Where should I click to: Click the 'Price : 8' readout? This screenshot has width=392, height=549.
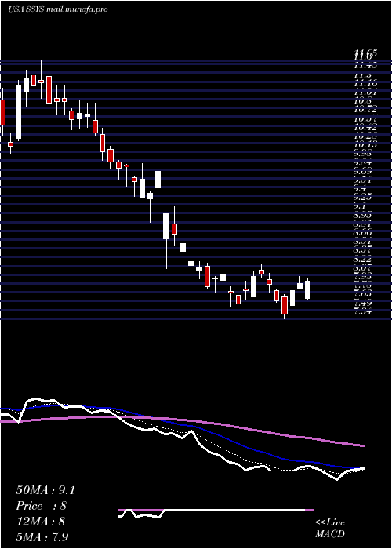42,506
